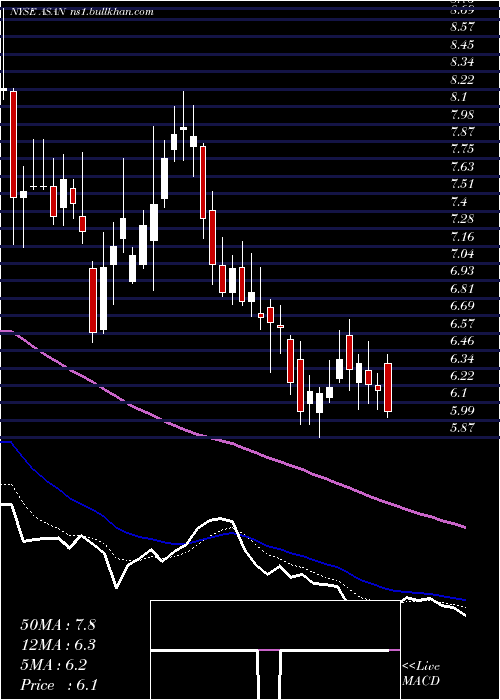This screenshot has width=500, height=700.
Task: Click the 6.46 price axis value
Action: [462, 341]
